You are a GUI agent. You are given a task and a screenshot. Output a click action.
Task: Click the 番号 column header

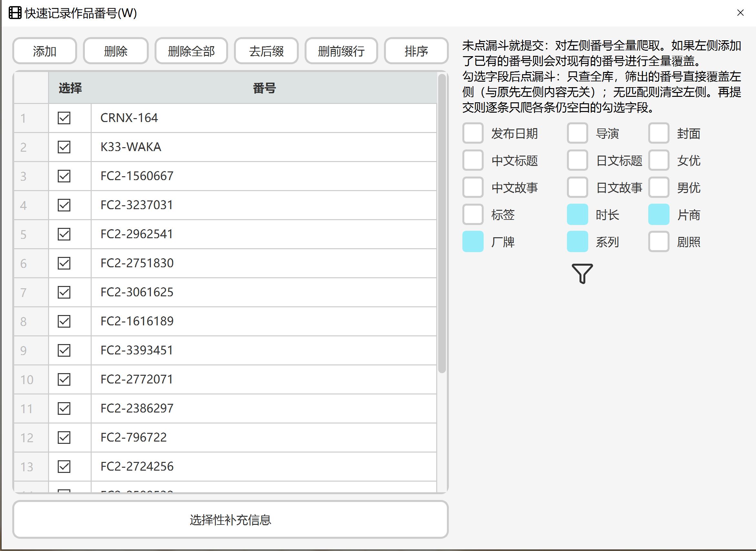(x=264, y=88)
